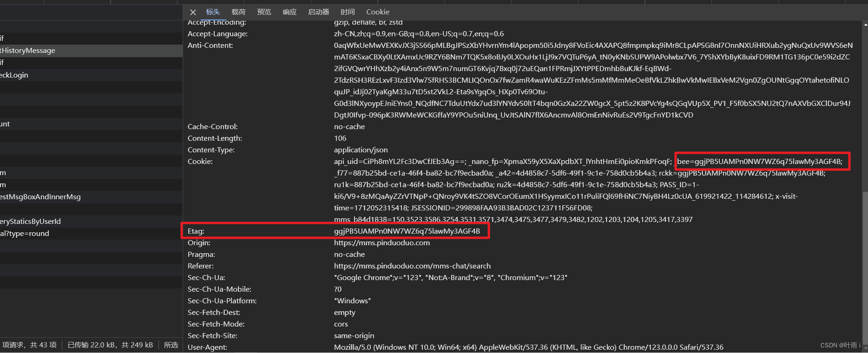The image size is (868, 353).
Task: Open the 预览 tab
Action: pos(264,12)
